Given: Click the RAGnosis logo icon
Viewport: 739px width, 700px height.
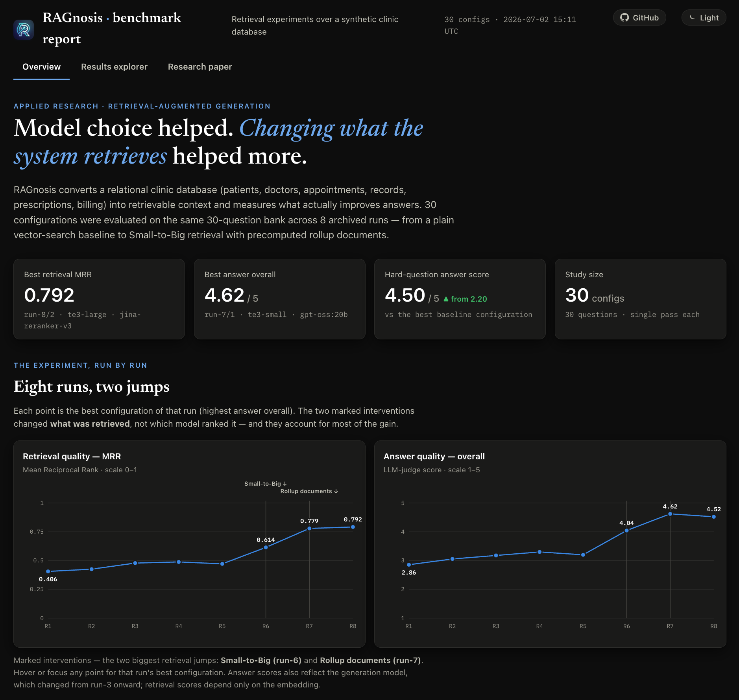Looking at the screenshot, I should pyautogui.click(x=24, y=29).
